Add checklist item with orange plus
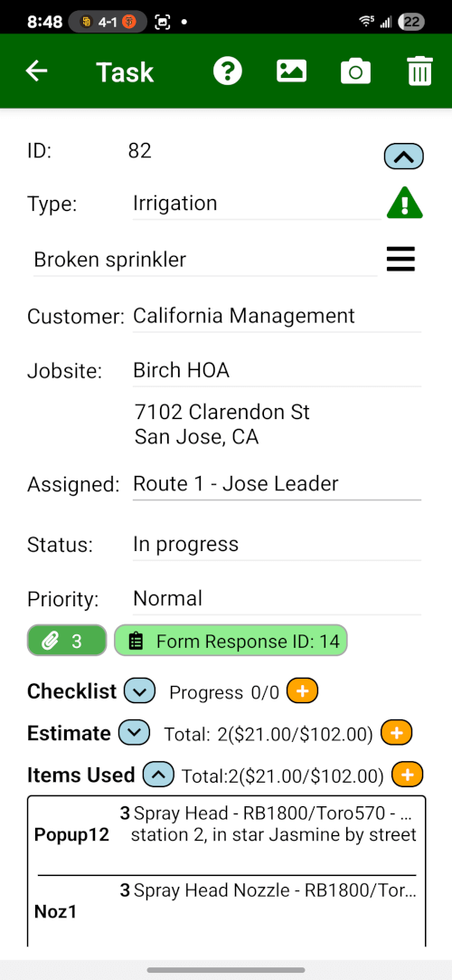Viewport: 452px width, 980px height. (302, 691)
